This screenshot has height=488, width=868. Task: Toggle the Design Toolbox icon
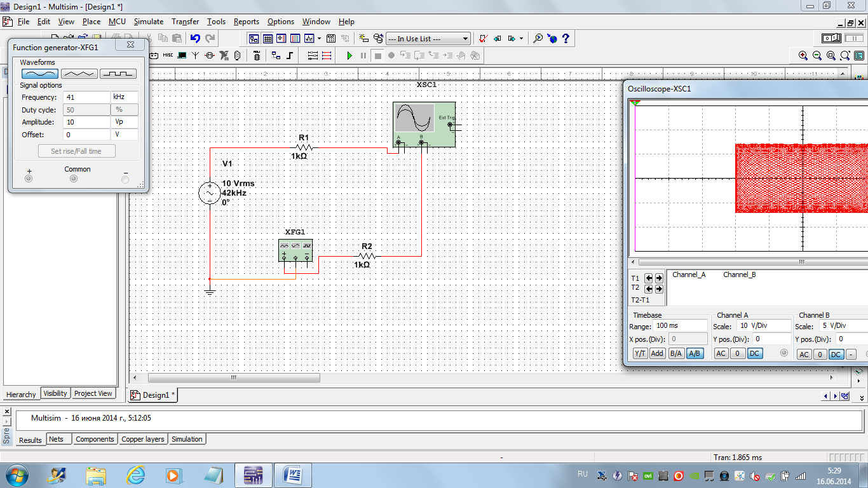coord(254,39)
